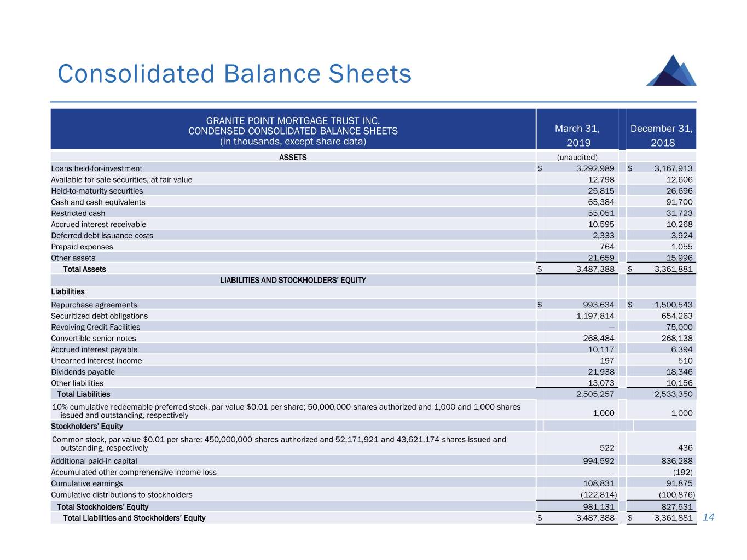The image size is (747, 560).
Task: Select the Total Stockholders' Equity value 981,131
Action: (x=598, y=507)
